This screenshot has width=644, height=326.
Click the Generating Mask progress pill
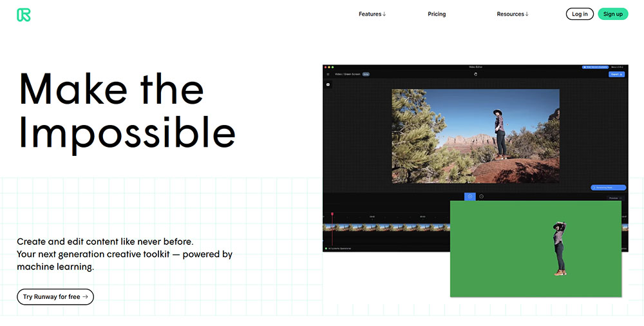click(x=609, y=187)
